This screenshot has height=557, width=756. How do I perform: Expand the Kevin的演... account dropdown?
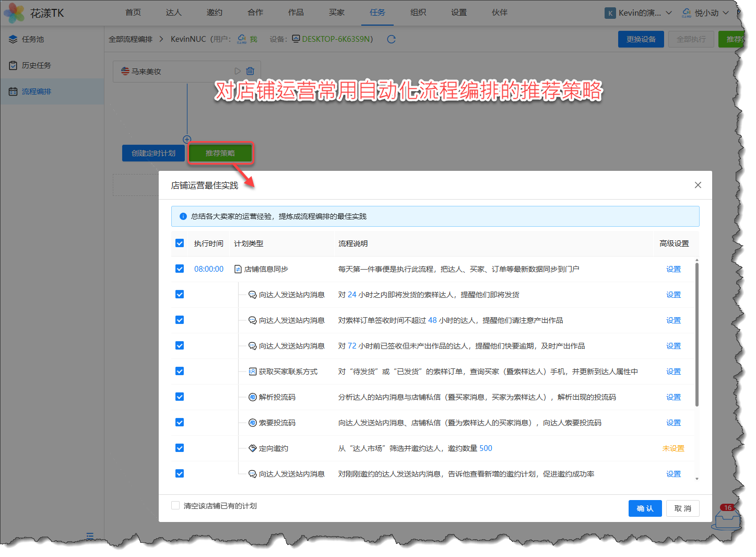(x=639, y=13)
